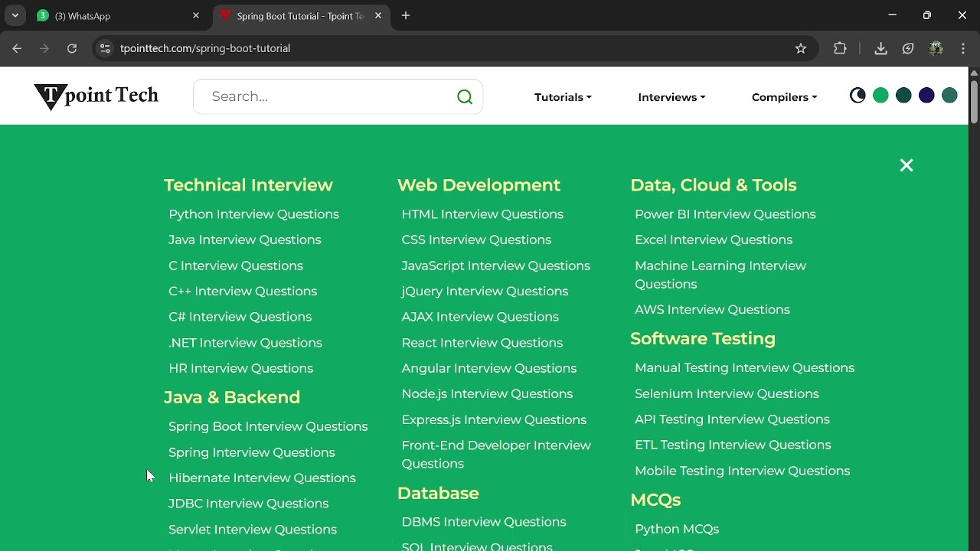Image resolution: width=980 pixels, height=551 pixels.
Task: Open a new browser tab
Action: coord(406,15)
